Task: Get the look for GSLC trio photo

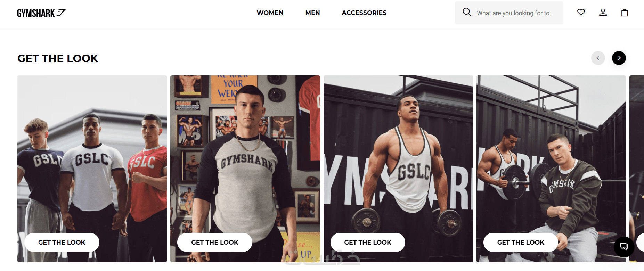Action: click(62, 242)
